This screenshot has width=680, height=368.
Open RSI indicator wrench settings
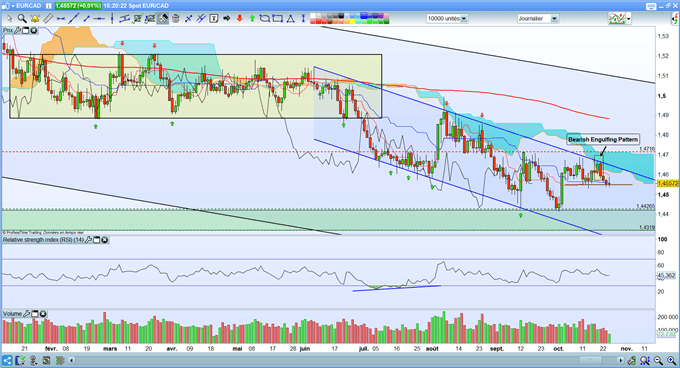88,240
